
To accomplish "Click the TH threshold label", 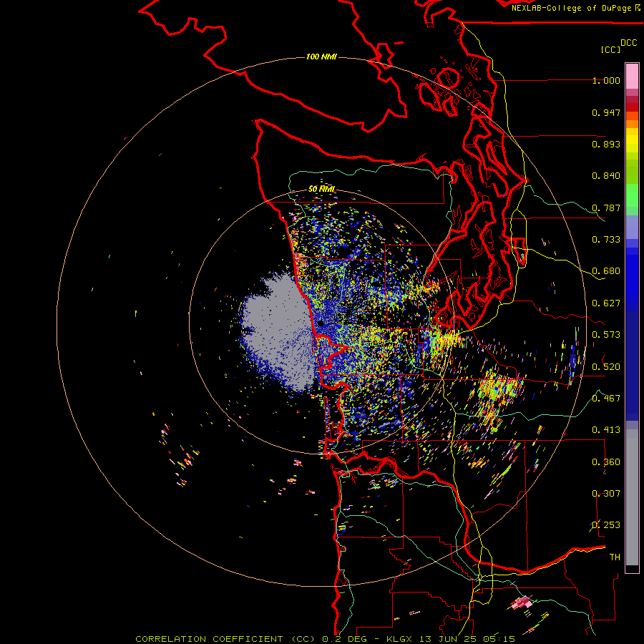I will click(615, 557).
